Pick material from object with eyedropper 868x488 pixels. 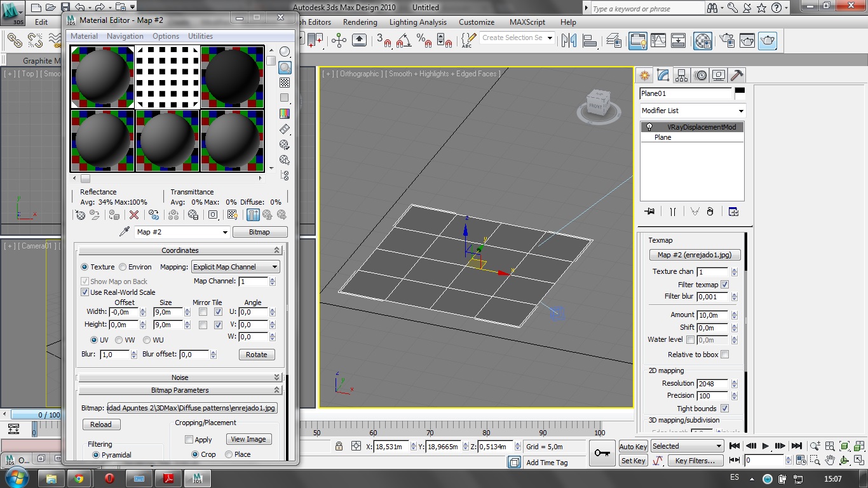[x=125, y=232]
